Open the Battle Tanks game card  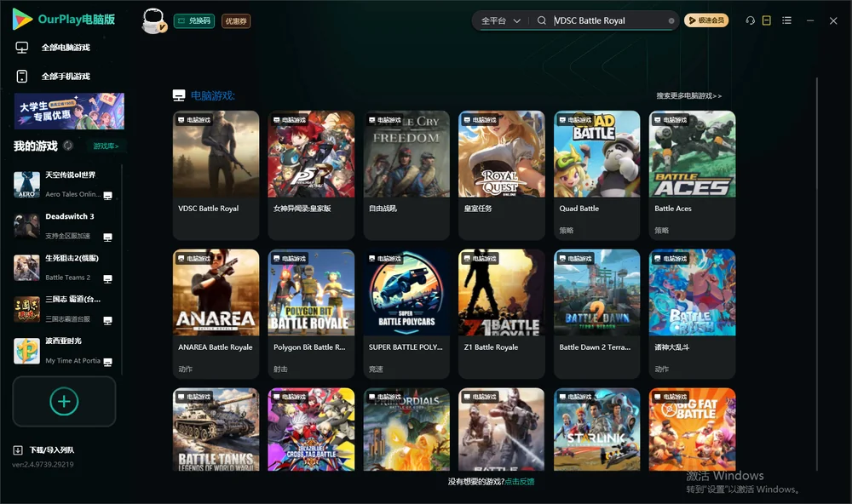(216, 429)
